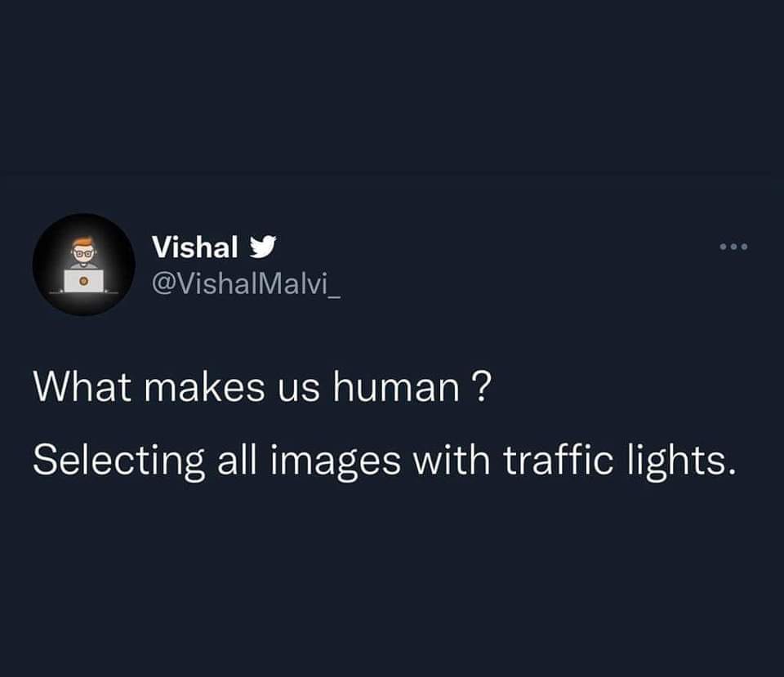Select the tweet line "What makes us human ?"
Viewport: 784px width, 677px height.
[x=261, y=386]
